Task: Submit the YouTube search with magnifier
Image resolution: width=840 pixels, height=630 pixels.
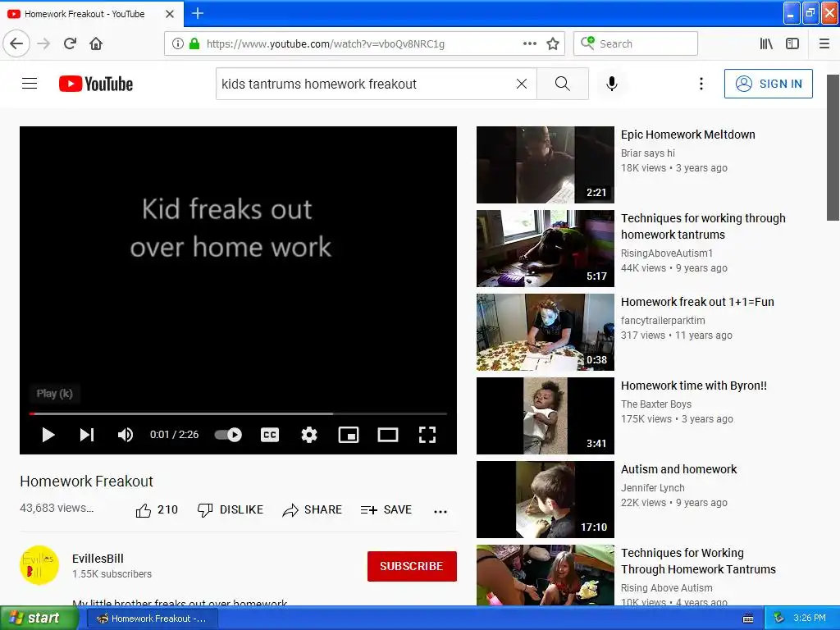Action: click(x=563, y=84)
